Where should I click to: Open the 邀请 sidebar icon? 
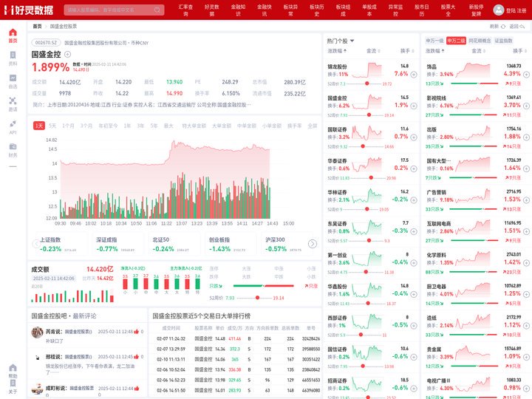13,100
